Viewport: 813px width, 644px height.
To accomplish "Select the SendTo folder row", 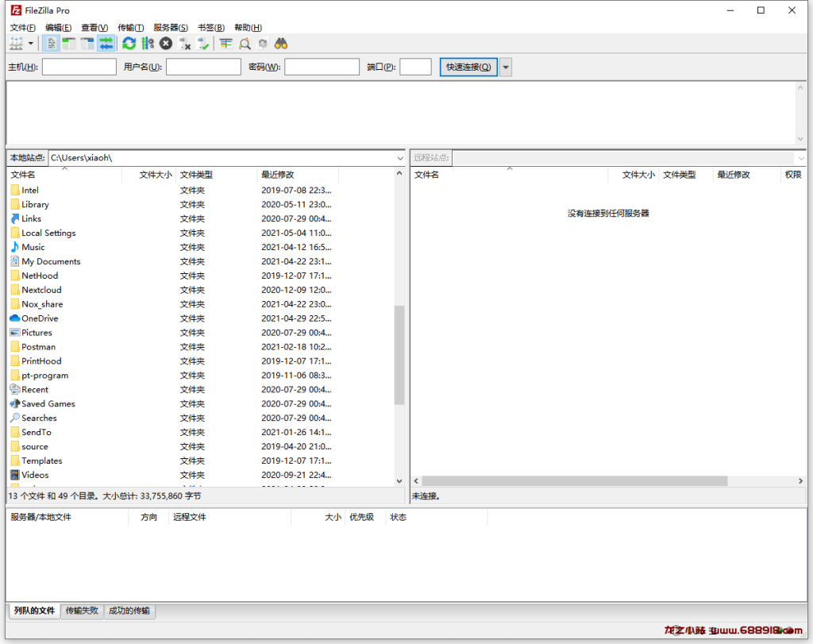I will click(201, 433).
